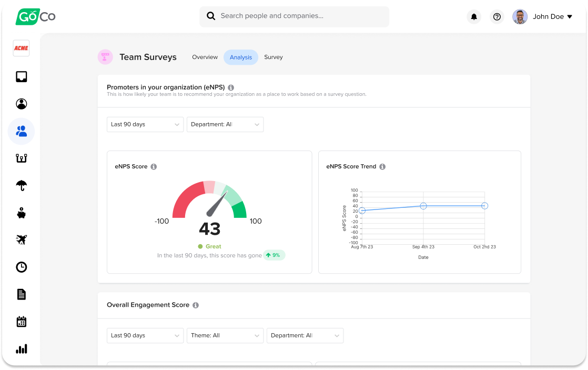Click the score value 43
Viewport: 588px width, 370px height.
point(210,228)
